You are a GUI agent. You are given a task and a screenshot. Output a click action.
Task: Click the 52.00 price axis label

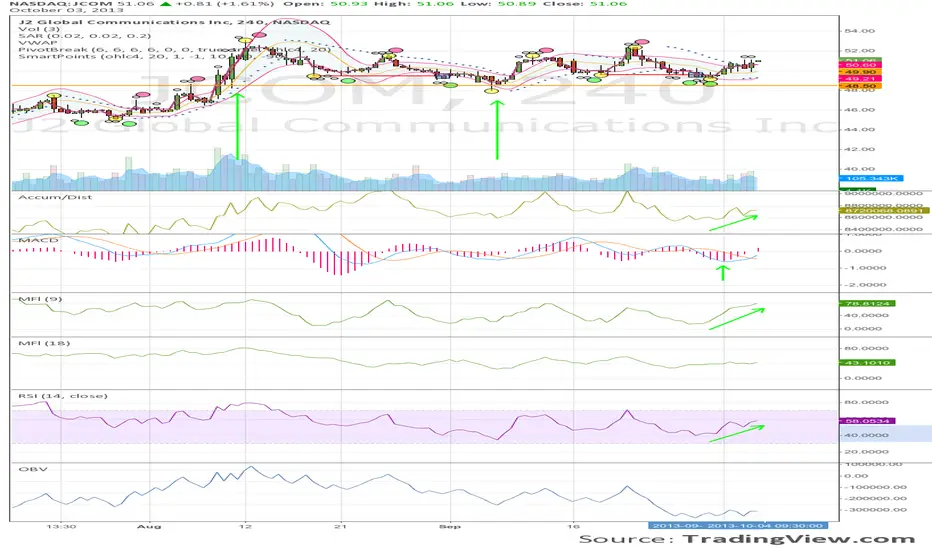tap(859, 51)
